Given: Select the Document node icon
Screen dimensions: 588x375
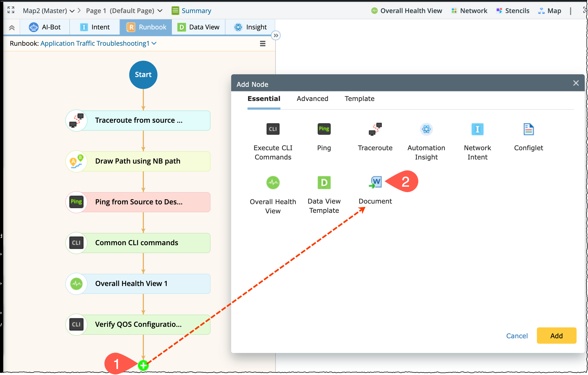Looking at the screenshot, I should (375, 182).
